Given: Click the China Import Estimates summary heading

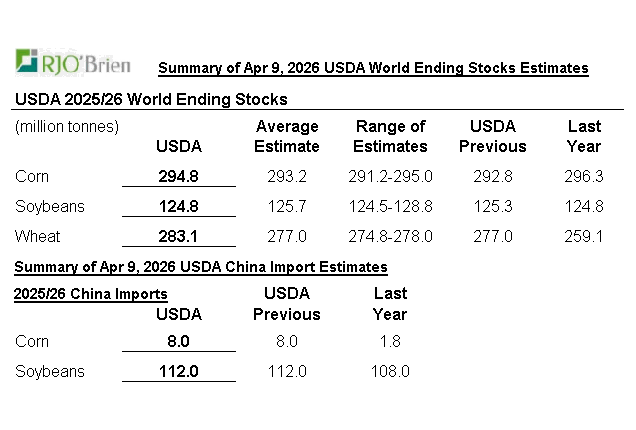Looking at the screenshot, I should (x=200, y=267).
